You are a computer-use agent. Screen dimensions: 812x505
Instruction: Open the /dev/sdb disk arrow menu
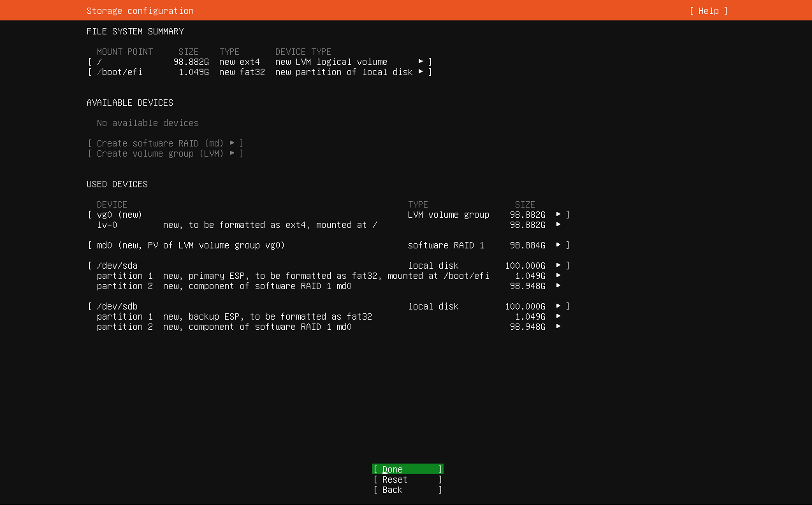point(558,306)
